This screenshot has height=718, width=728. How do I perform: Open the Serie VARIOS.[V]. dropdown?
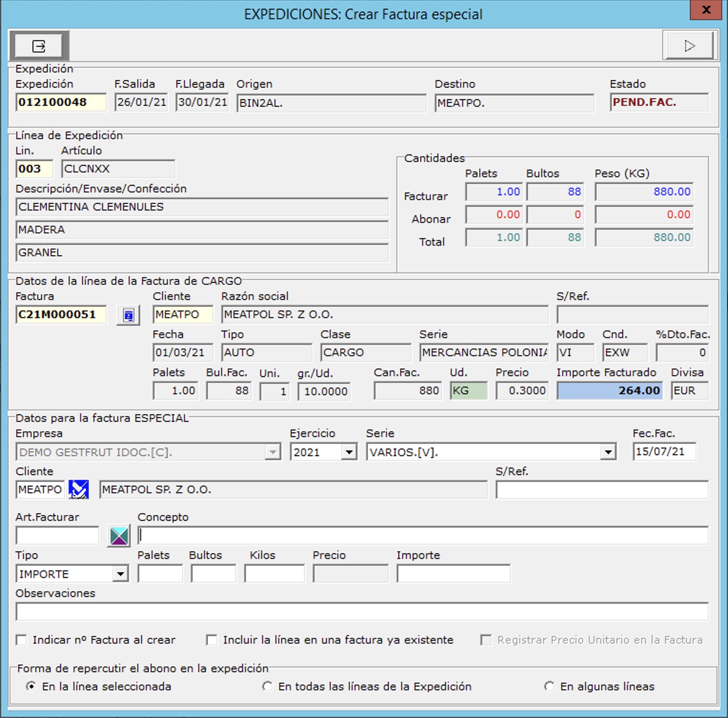[608, 452]
